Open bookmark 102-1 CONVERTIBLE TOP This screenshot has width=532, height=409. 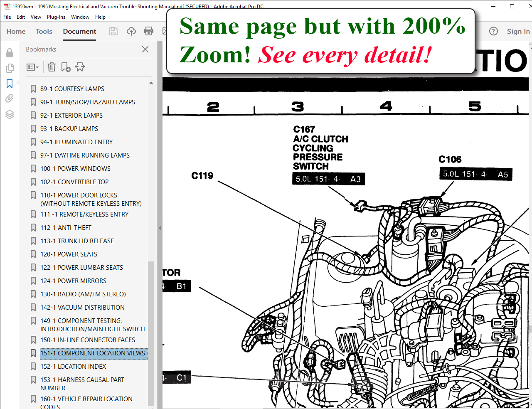pyautogui.click(x=74, y=182)
